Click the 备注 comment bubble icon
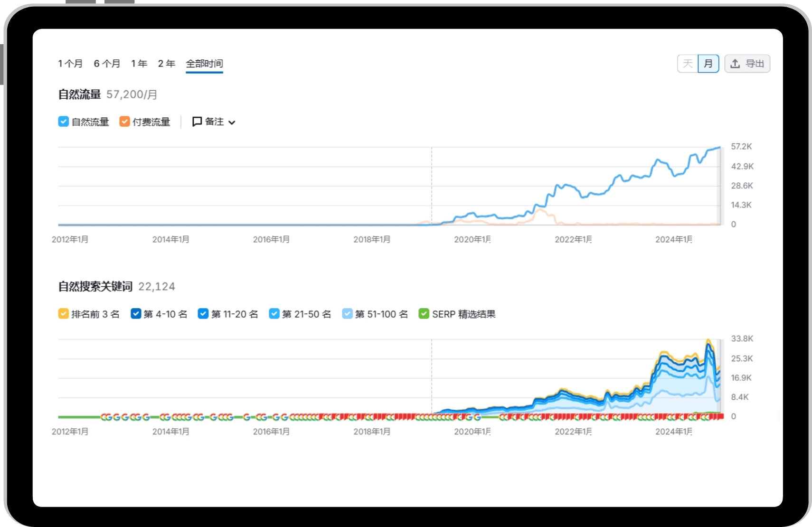 tap(197, 122)
